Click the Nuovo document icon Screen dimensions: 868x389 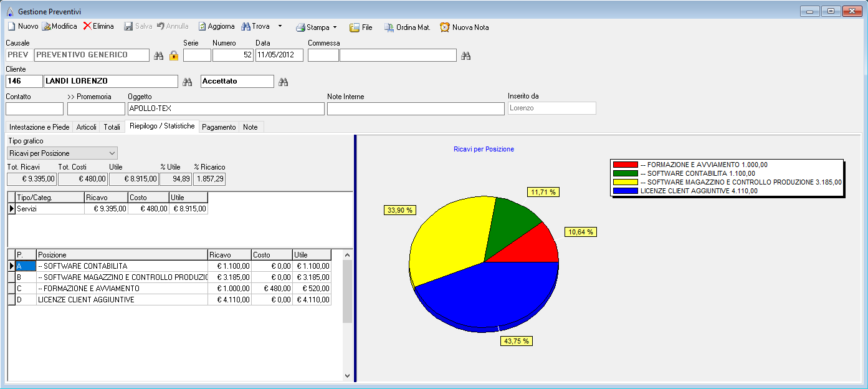pyautogui.click(x=11, y=27)
